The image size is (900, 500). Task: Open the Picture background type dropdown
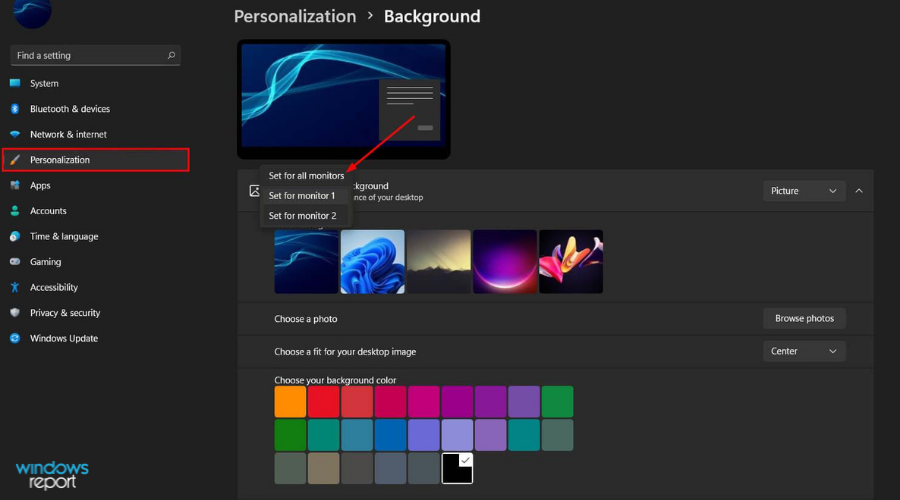click(803, 191)
